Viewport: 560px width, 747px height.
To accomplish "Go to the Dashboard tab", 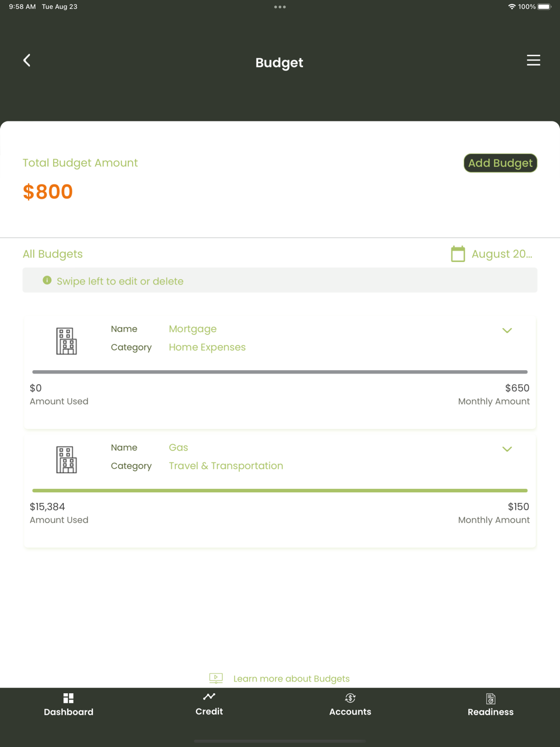I will click(x=68, y=704).
